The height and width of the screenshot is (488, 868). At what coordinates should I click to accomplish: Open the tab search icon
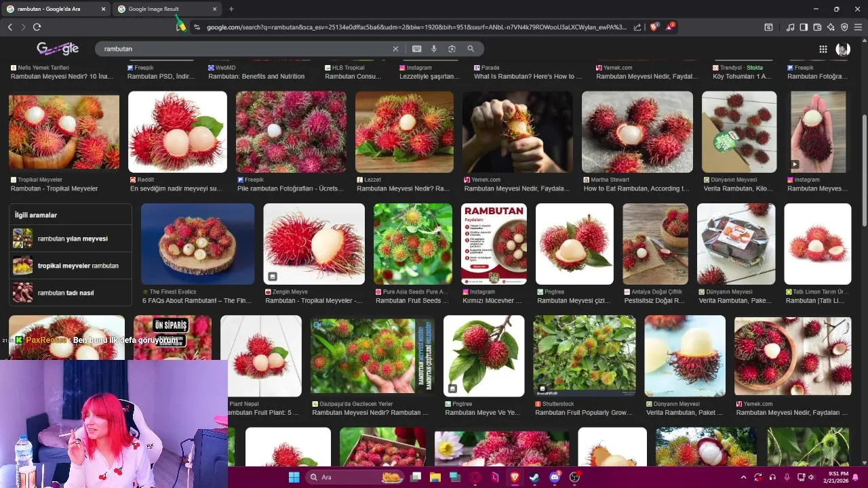[768, 27]
